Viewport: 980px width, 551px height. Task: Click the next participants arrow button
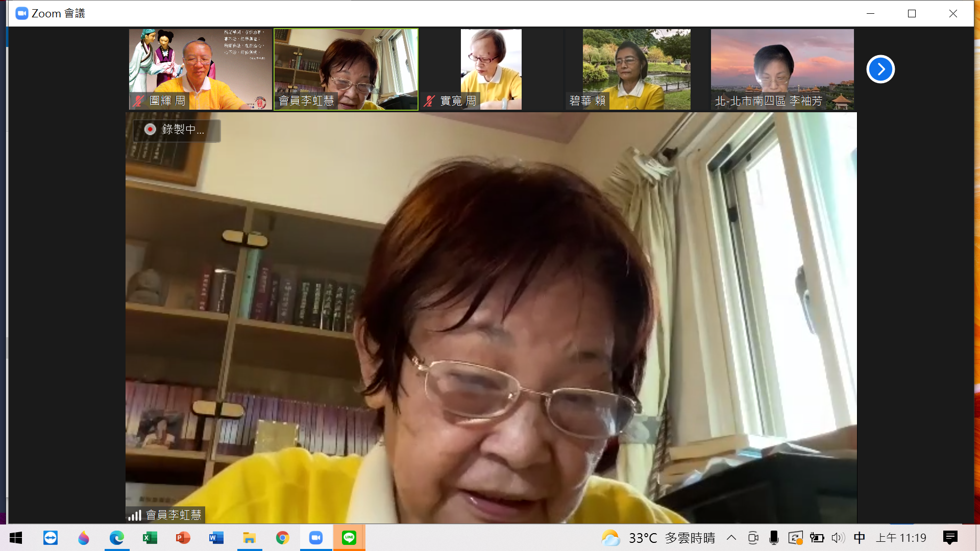coord(880,69)
